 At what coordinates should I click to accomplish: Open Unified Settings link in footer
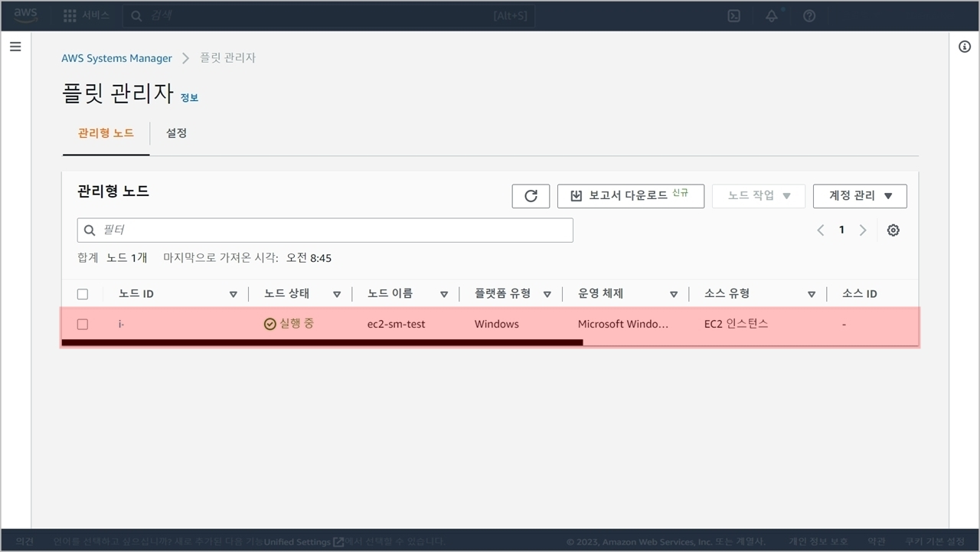tap(304, 542)
